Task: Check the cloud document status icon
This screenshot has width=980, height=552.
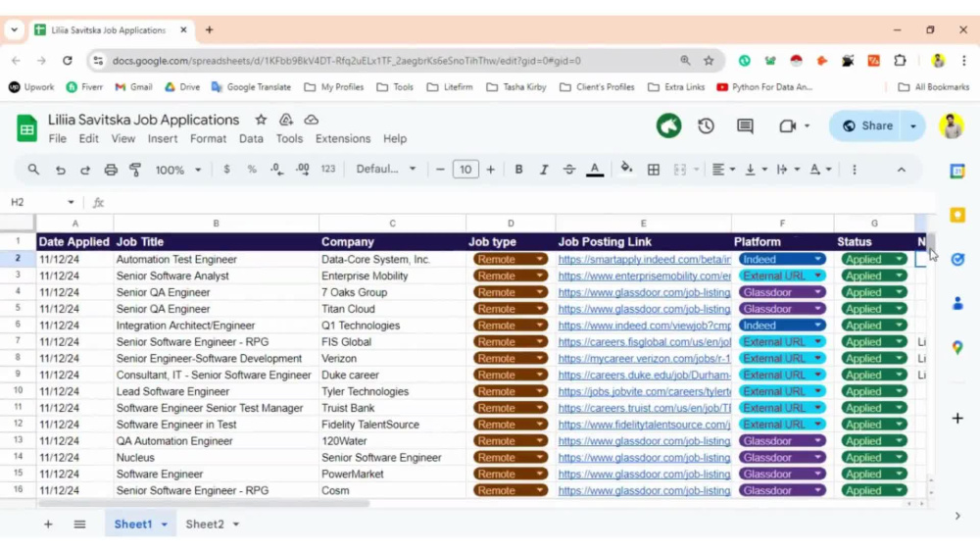Action: (x=312, y=120)
